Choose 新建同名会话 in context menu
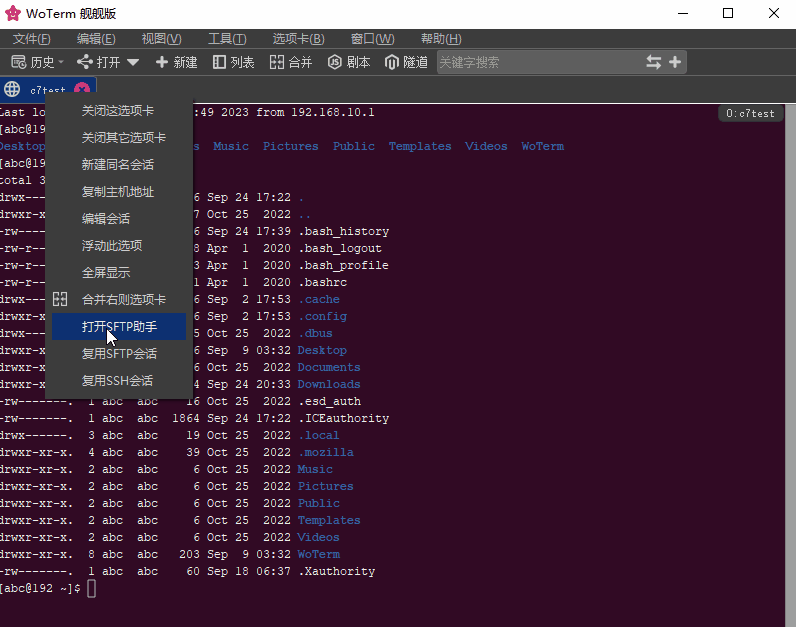The width and height of the screenshot is (796, 627). pyautogui.click(x=118, y=164)
